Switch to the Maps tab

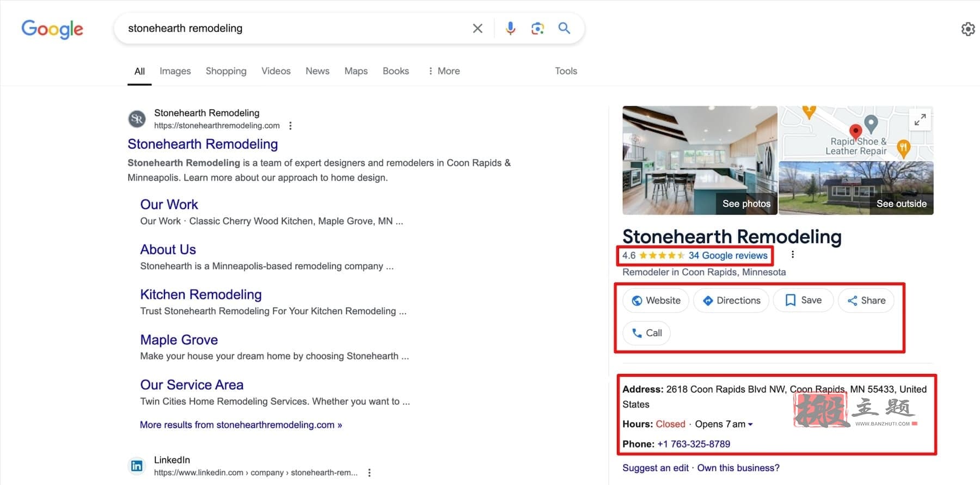[x=356, y=71]
